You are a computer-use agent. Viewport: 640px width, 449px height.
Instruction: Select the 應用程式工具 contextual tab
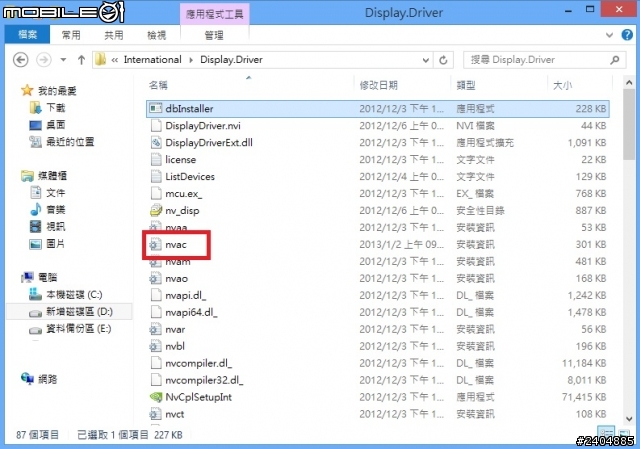click(x=215, y=15)
